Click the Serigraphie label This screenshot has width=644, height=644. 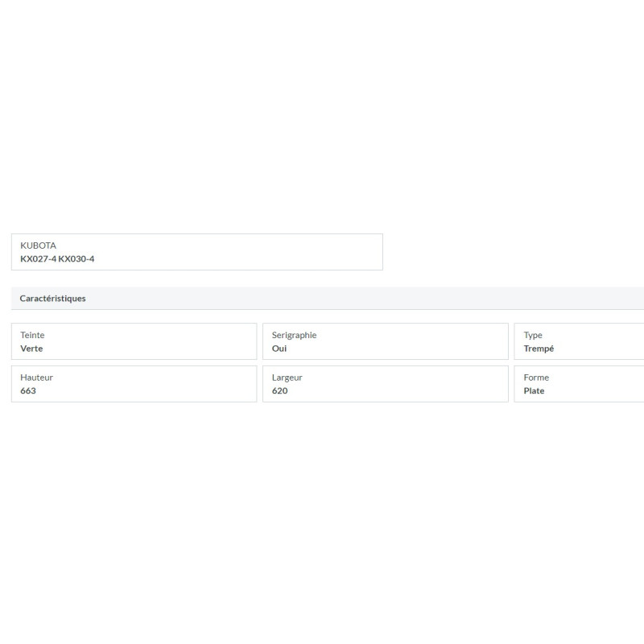(294, 335)
